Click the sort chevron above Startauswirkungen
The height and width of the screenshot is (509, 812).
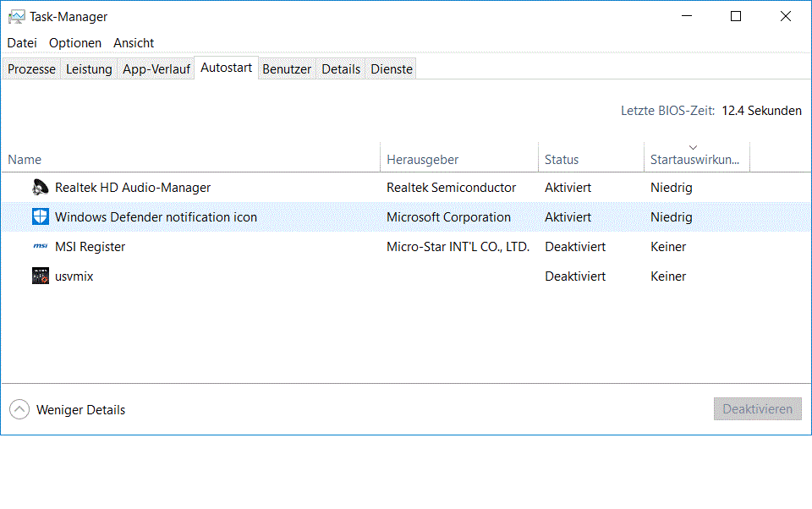[x=694, y=147]
